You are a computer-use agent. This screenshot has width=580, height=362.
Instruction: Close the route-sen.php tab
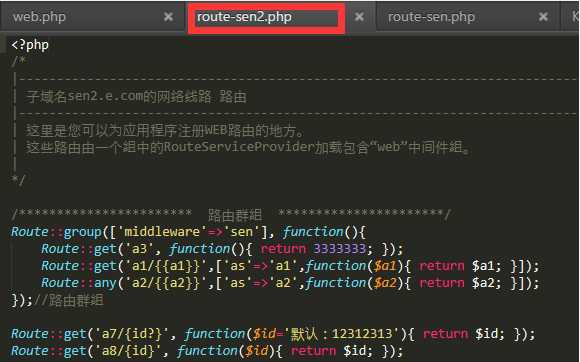click(543, 17)
